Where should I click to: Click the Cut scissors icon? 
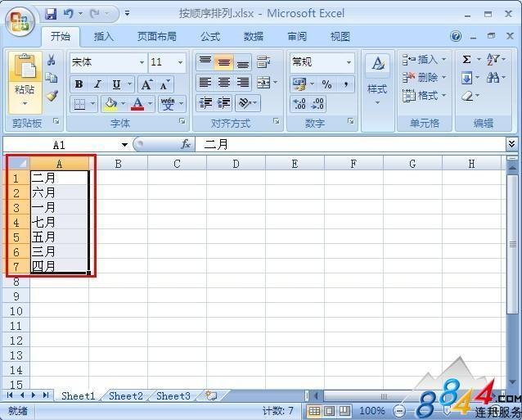point(52,60)
